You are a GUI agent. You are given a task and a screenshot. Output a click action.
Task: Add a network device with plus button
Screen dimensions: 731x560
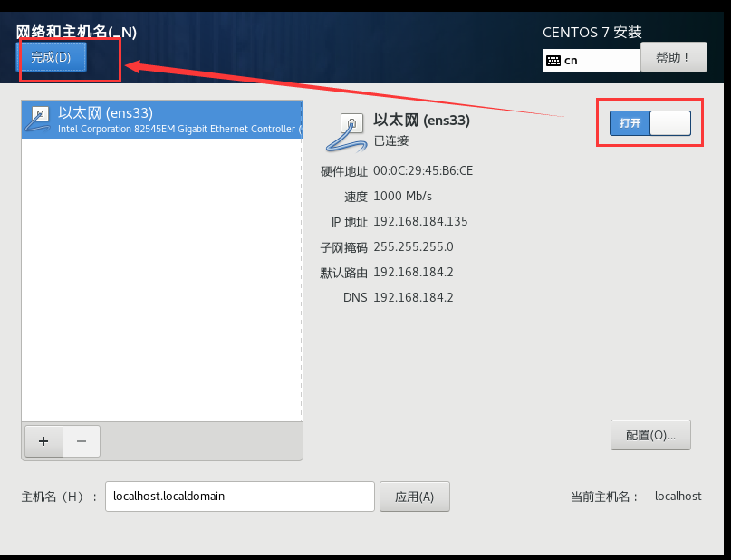tap(43, 441)
